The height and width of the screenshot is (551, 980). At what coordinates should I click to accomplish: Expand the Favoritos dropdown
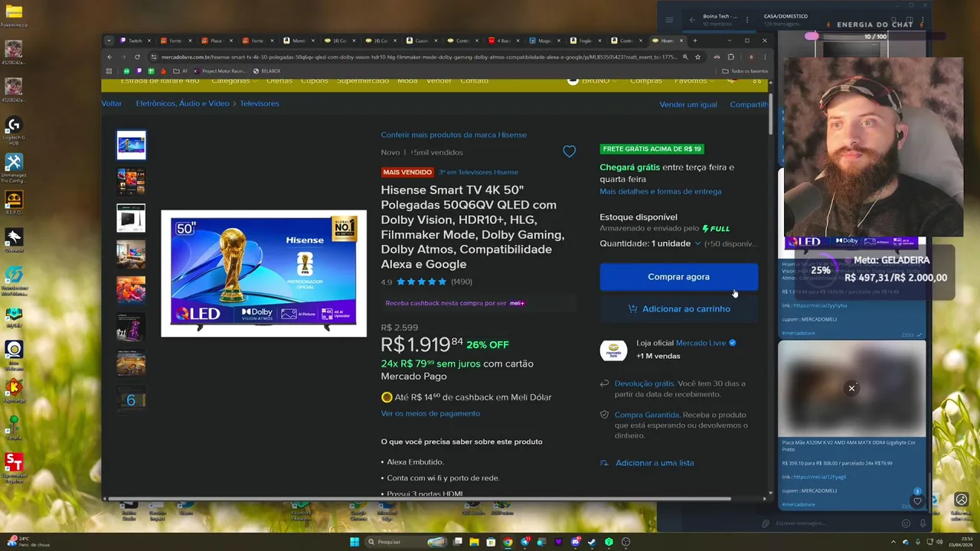694,80
